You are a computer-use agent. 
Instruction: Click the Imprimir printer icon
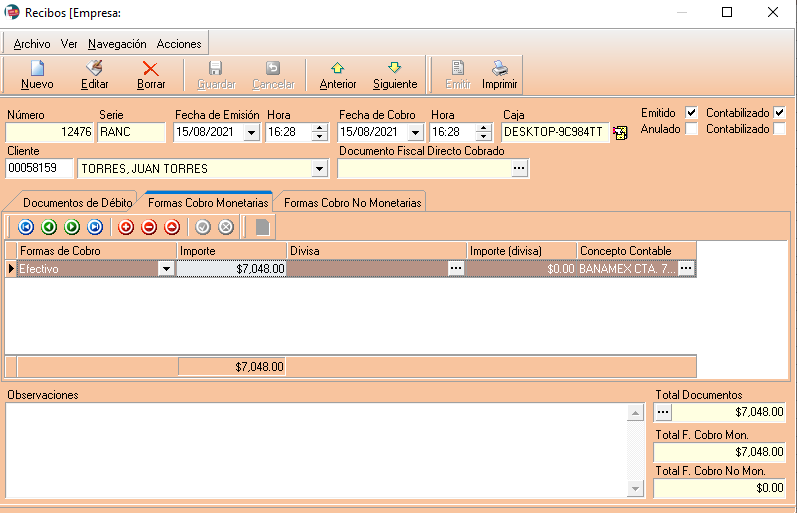coord(499,69)
